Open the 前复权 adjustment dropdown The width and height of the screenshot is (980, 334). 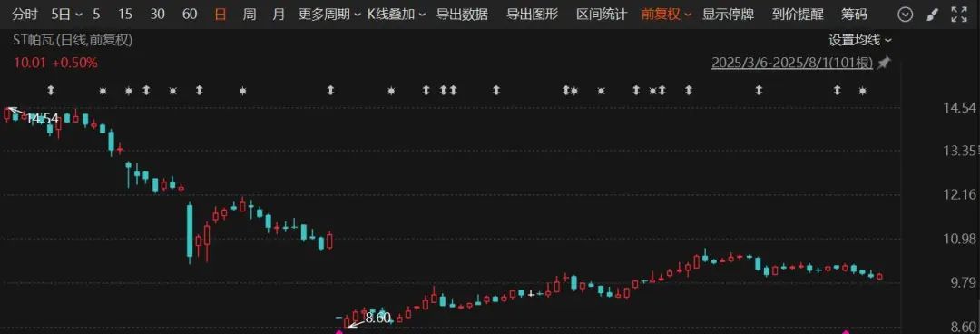coord(666,15)
